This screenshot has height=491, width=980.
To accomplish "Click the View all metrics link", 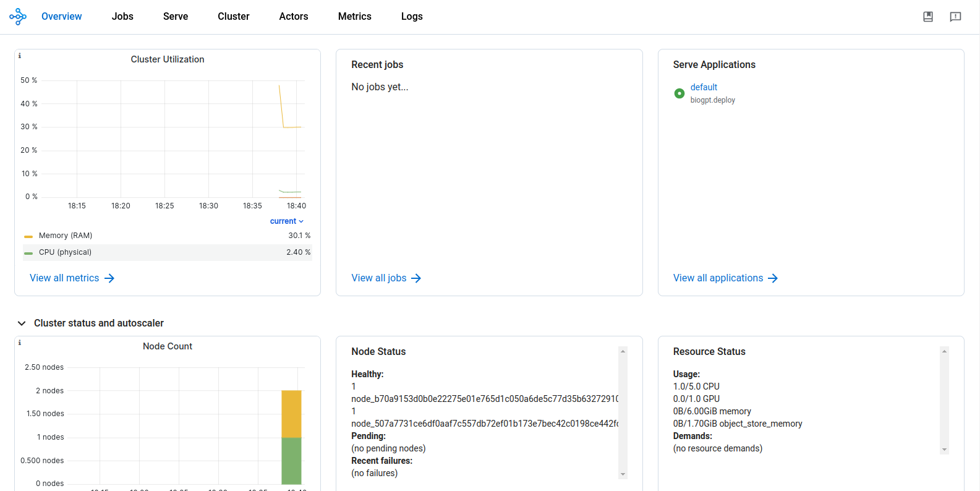I will coord(64,278).
